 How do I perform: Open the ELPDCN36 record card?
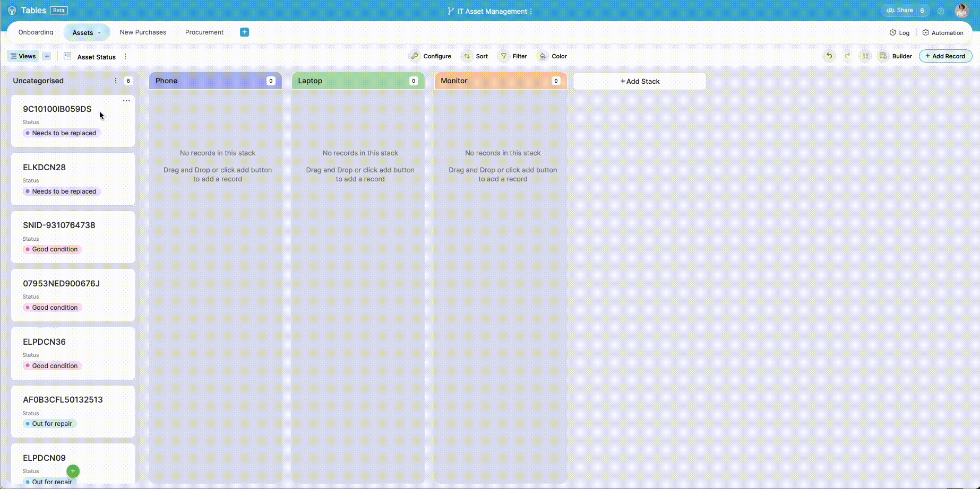(73, 354)
